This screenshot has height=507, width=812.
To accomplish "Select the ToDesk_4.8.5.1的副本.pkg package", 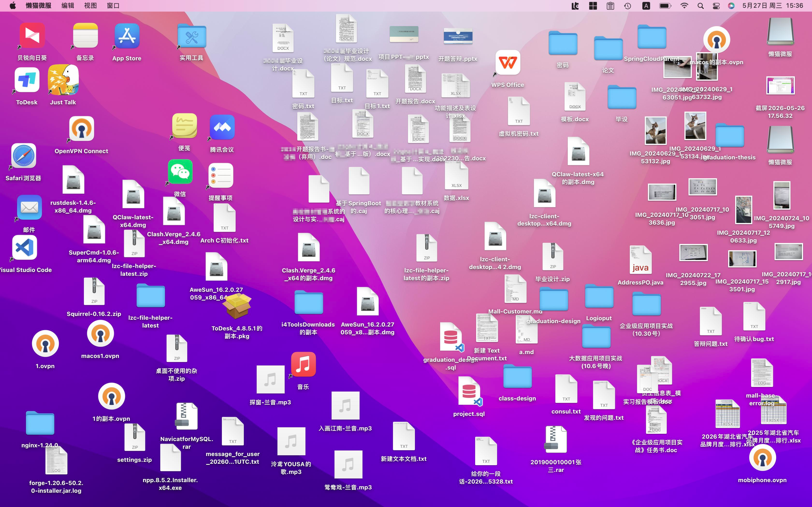I will click(x=237, y=306).
